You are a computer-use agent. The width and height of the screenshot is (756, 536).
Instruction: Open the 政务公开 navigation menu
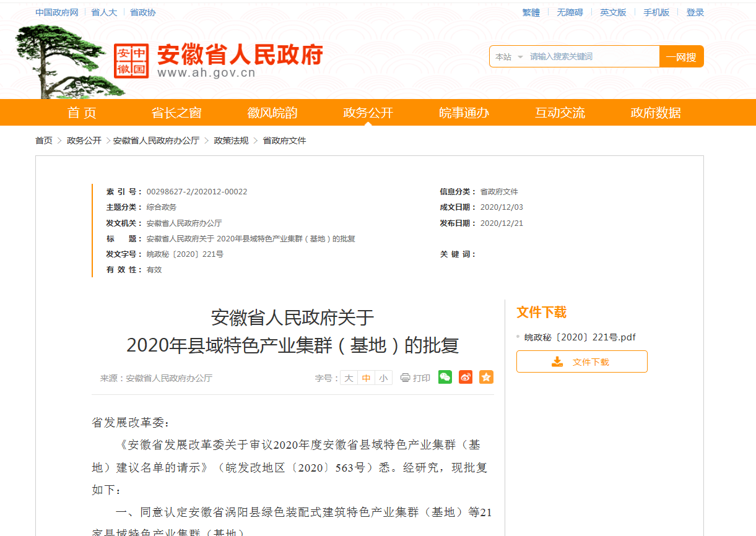pyautogui.click(x=369, y=112)
